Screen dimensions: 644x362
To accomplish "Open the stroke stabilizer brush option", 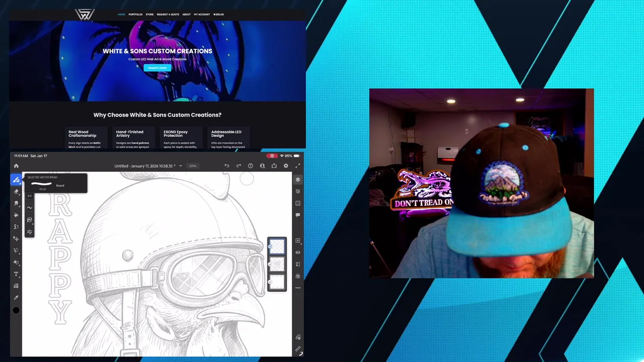I will tap(29, 220).
